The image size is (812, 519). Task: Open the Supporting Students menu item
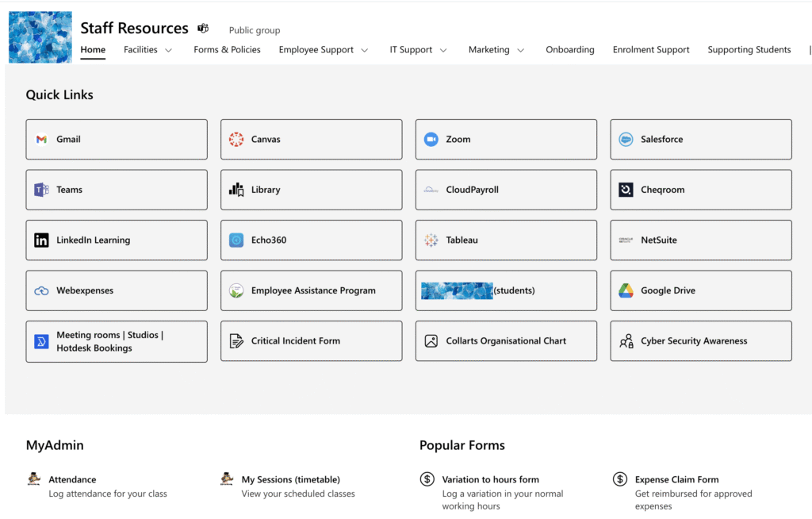[749, 50]
